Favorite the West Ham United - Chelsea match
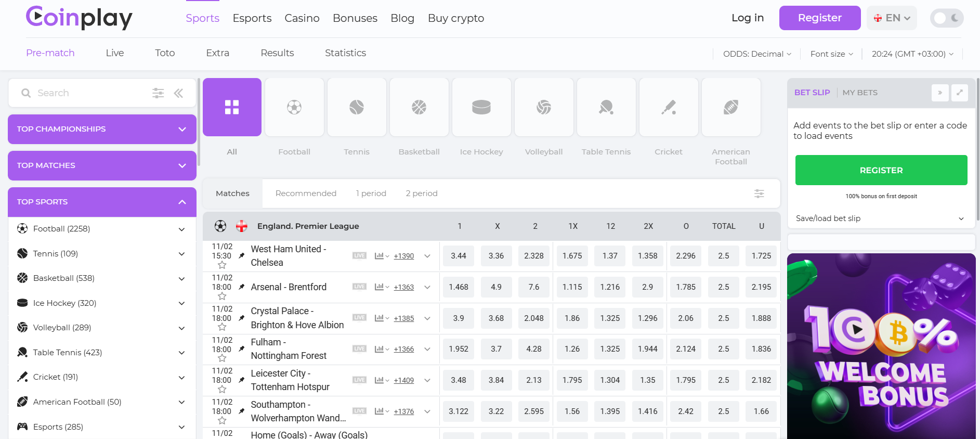This screenshot has width=980, height=439. (222, 265)
